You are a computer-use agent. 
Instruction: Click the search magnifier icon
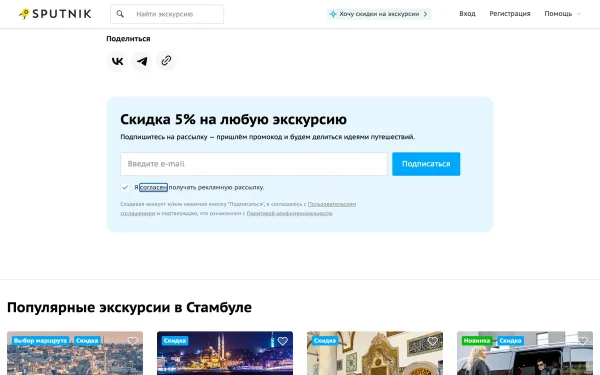(120, 14)
